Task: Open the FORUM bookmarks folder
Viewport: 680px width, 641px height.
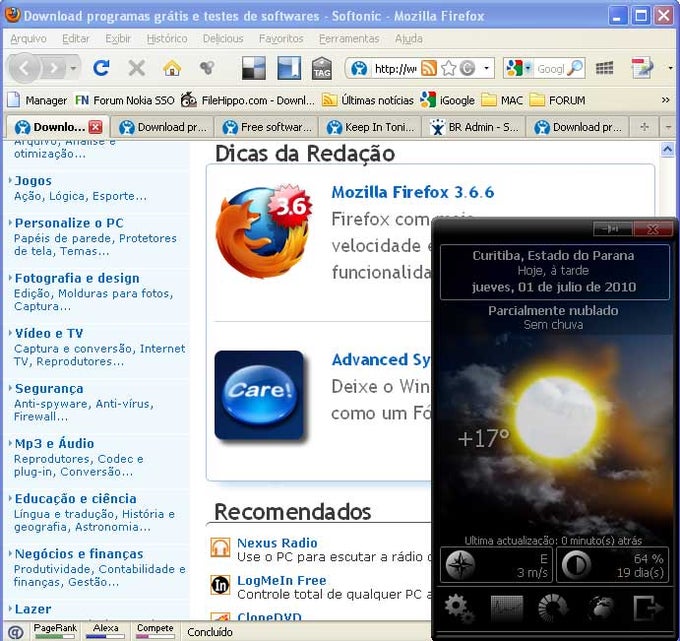Action: pos(557,100)
